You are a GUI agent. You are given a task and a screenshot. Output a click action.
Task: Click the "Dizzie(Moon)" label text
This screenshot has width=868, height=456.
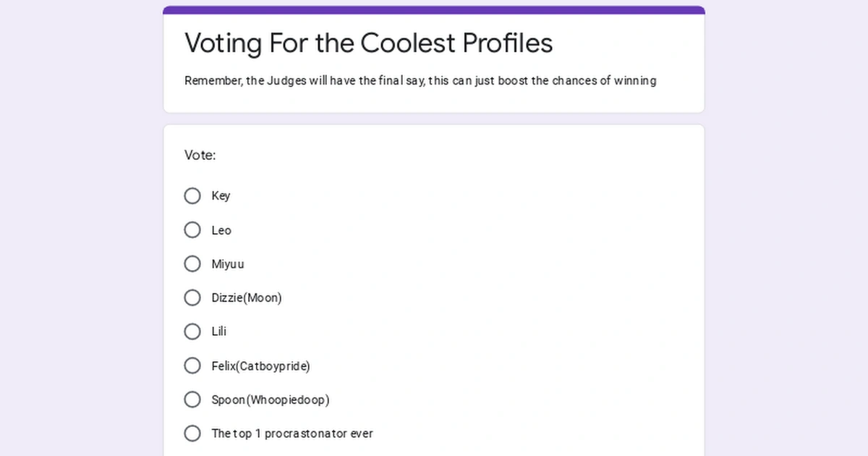click(246, 297)
